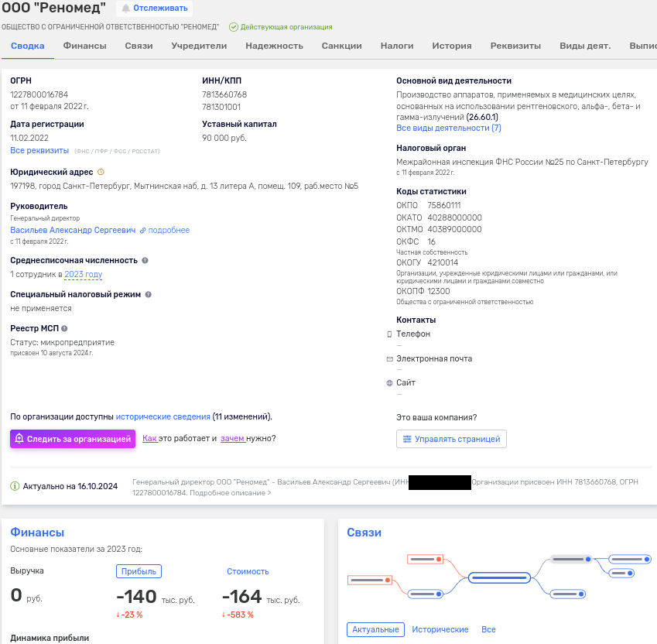Open help icon for Специальный налоговый режим
This screenshot has width=657, height=644.
pos(149,295)
